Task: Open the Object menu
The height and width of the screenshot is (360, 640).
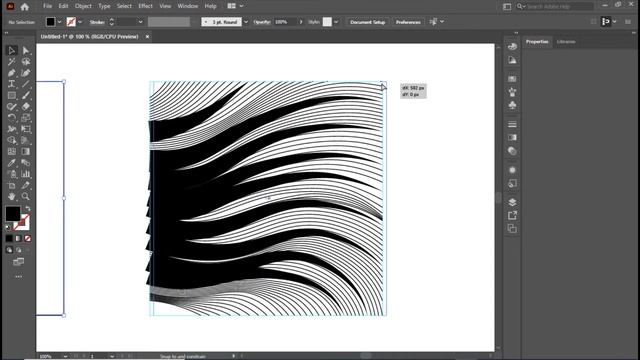Action: click(83, 6)
